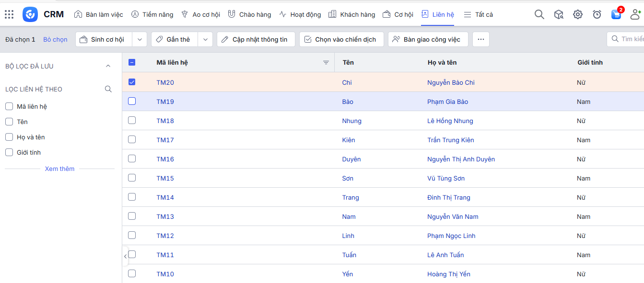Image resolution: width=644 pixels, height=283 pixels.
Task: Click the Bỏ chọn link
Action: [55, 39]
